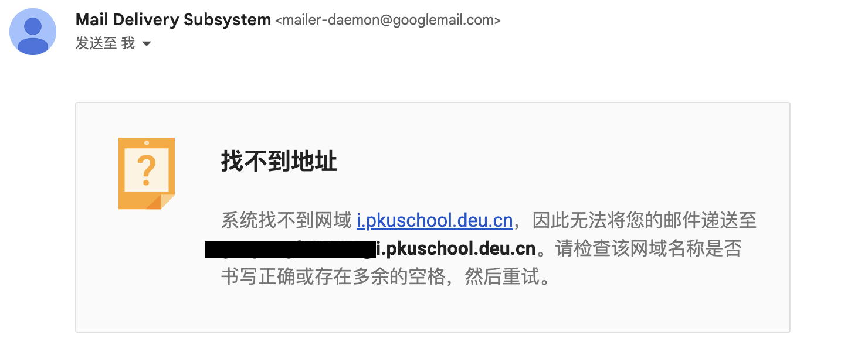The width and height of the screenshot is (868, 362).
Task: Click the 发送至 我 recipient text
Action: 105,43
